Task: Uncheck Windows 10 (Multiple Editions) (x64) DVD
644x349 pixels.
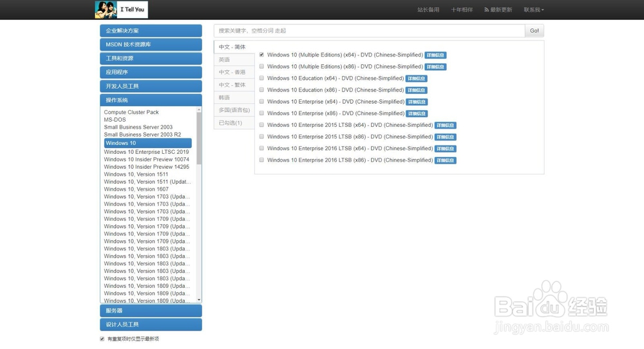Action: 261,55
